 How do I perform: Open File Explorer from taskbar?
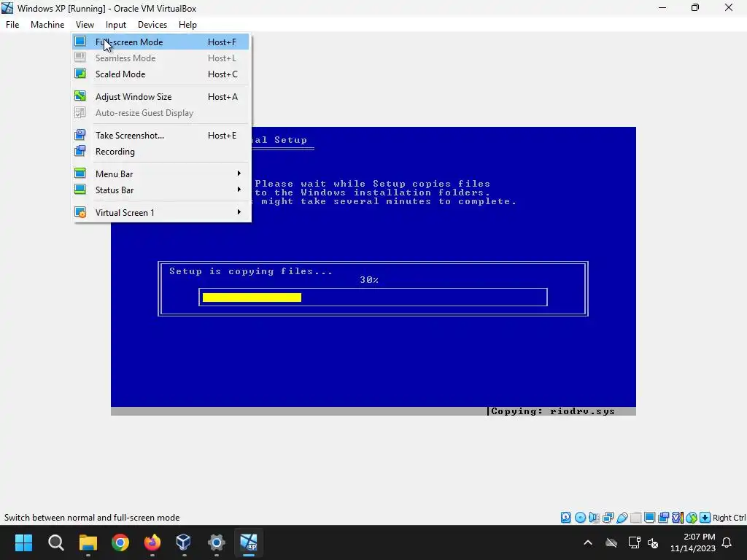pyautogui.click(x=88, y=542)
